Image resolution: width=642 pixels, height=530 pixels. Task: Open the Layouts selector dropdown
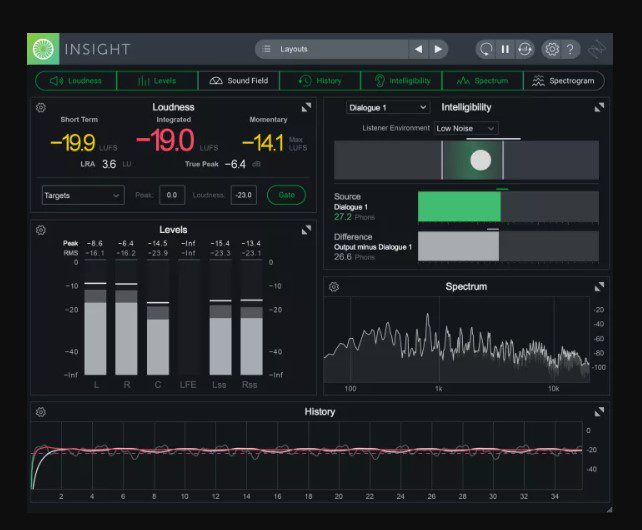coord(332,49)
